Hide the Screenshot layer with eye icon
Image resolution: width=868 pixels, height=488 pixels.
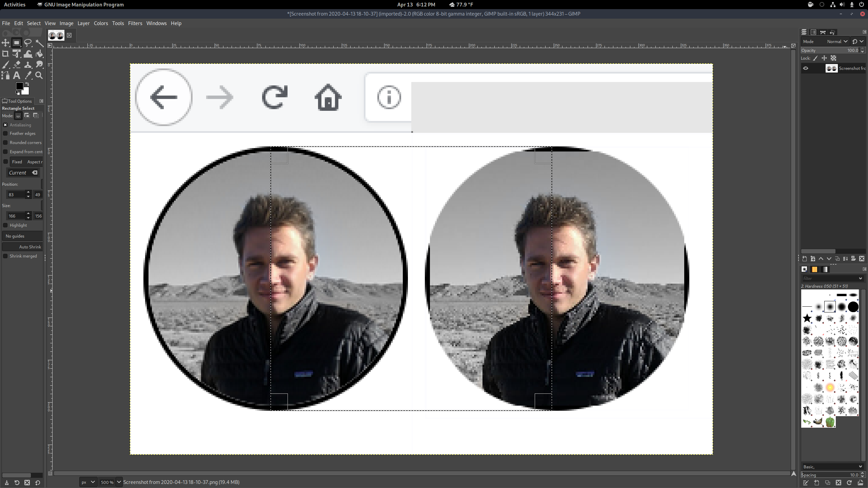tap(806, 68)
